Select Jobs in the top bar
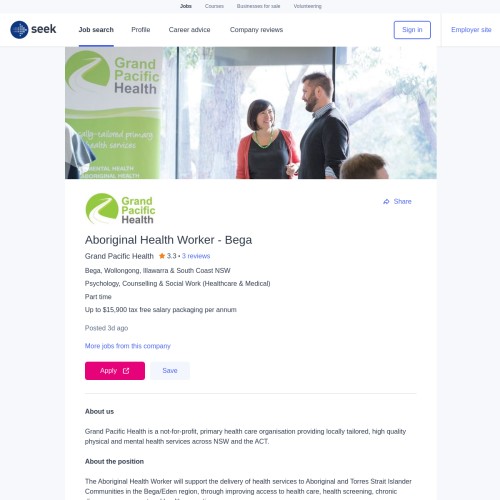Viewport: 500px width, 500px height. [x=186, y=6]
